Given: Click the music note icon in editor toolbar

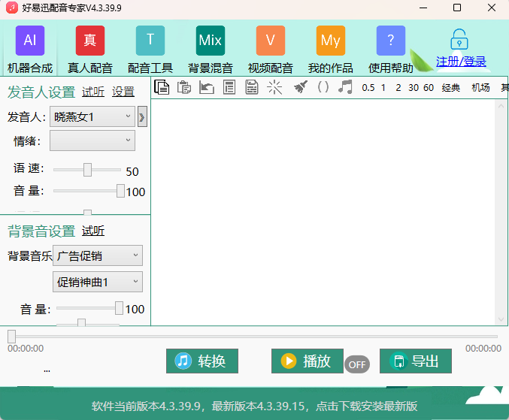Looking at the screenshot, I should 345,87.
